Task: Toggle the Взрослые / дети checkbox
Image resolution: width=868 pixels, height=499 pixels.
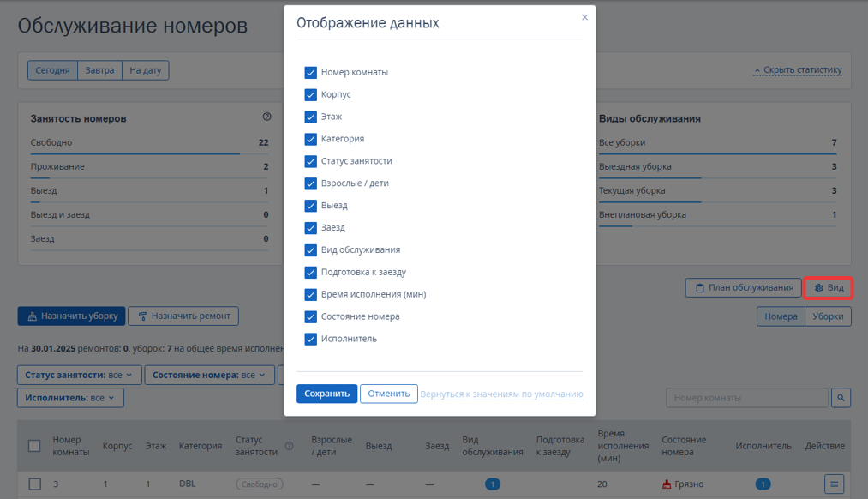Action: pyautogui.click(x=310, y=183)
